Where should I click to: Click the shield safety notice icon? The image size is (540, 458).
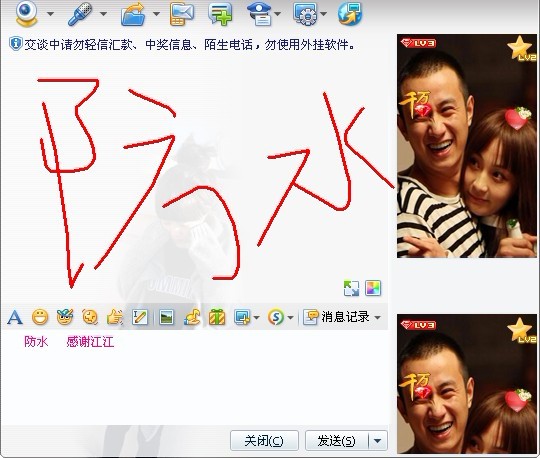(15, 44)
